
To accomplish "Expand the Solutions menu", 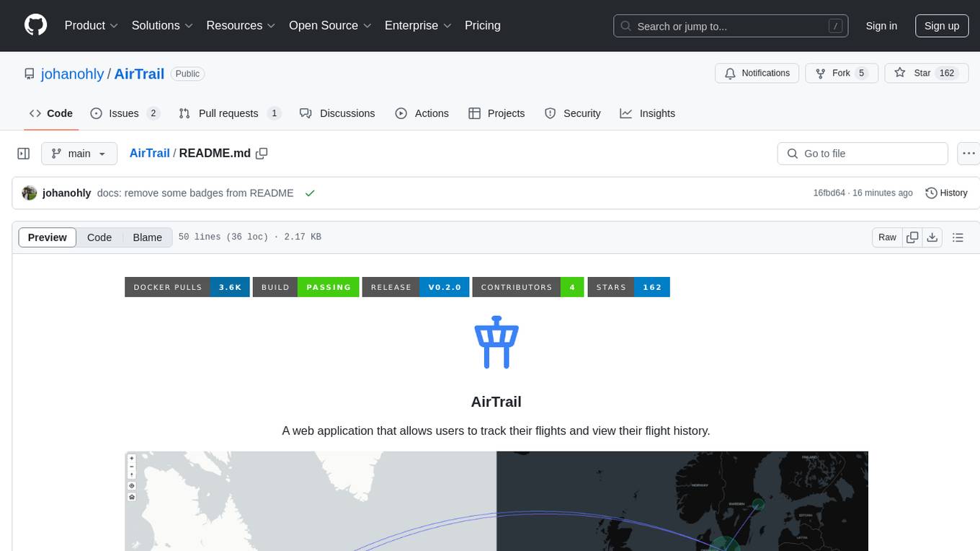I will (162, 25).
